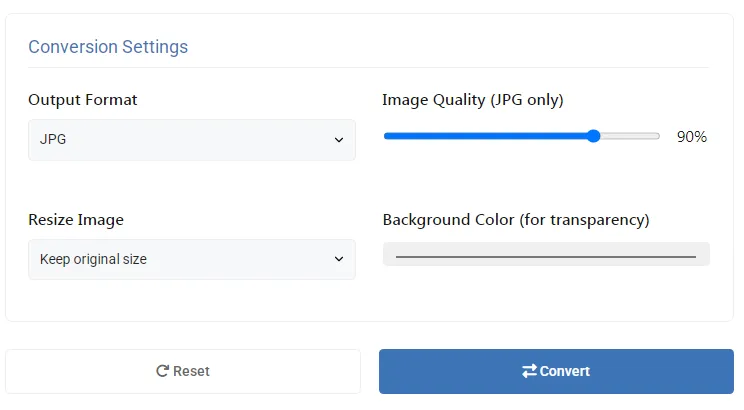Screen dimensions: 744x410
Task: Click the swap arrows icon on Convert
Action: [529, 371]
